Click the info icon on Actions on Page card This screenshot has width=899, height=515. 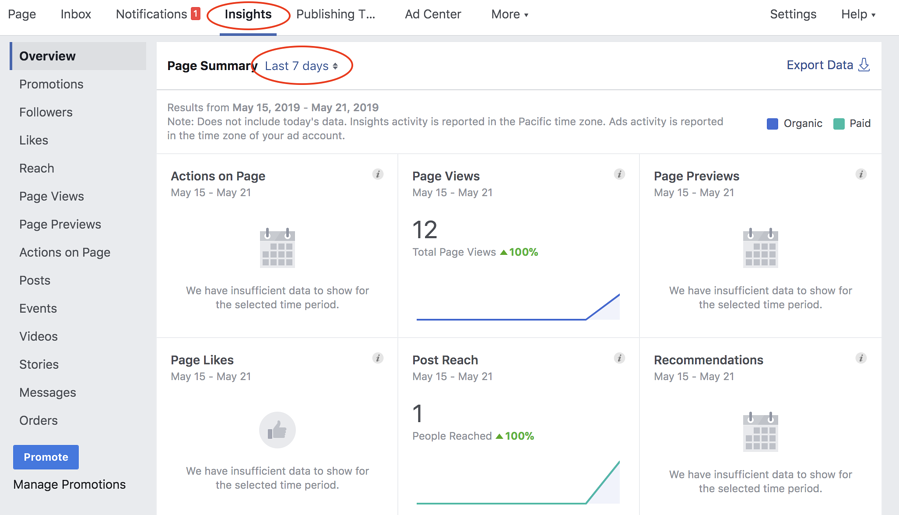[378, 174]
